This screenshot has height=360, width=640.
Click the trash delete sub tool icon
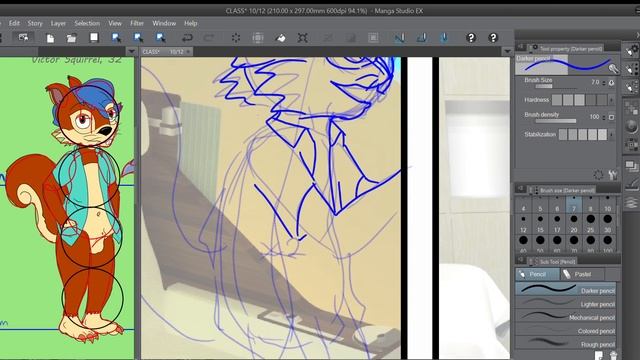pyautogui.click(x=613, y=356)
